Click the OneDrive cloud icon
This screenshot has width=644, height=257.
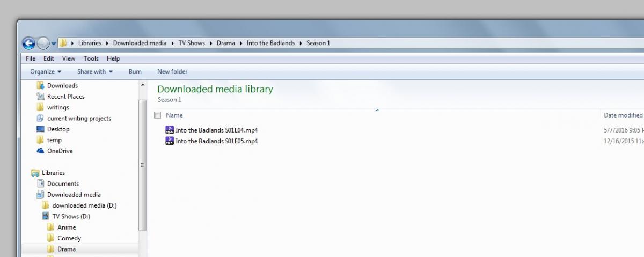pos(40,151)
